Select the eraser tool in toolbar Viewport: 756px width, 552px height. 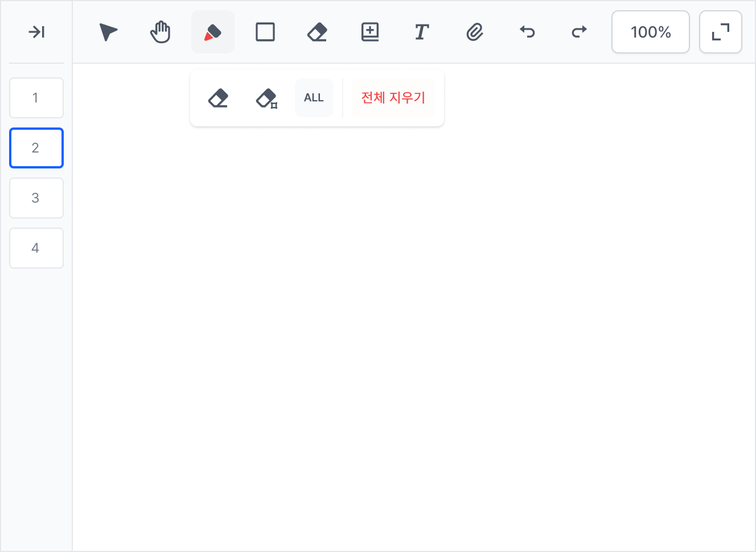pos(318,32)
